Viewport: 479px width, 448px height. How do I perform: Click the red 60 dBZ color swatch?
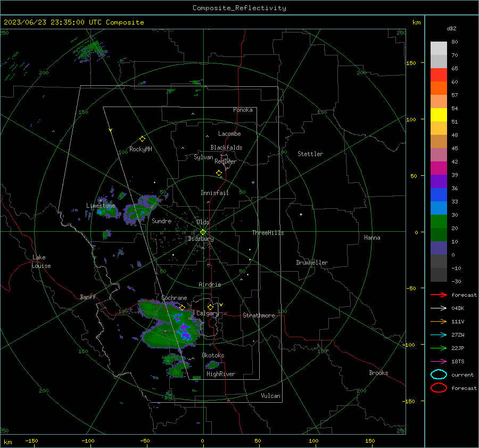pos(439,75)
